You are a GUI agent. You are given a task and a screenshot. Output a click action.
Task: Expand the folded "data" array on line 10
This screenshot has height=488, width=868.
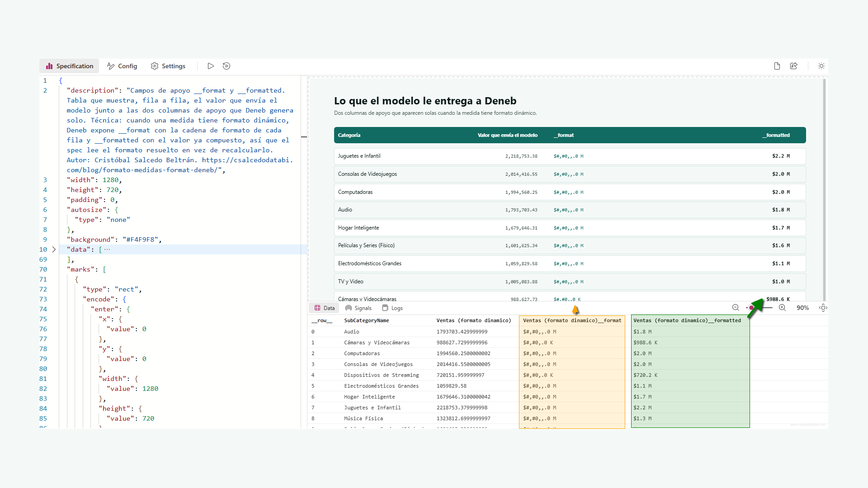coord(54,249)
